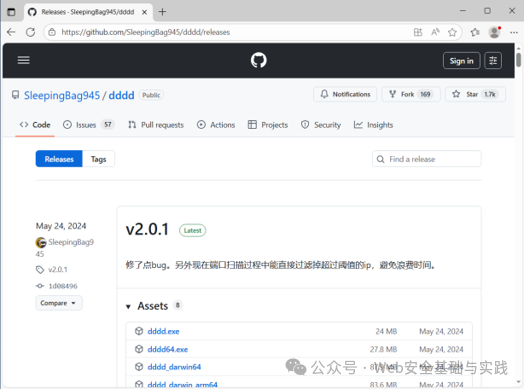Click the Sign in button
Image resolution: width=525 pixels, height=389 pixels.
point(461,61)
